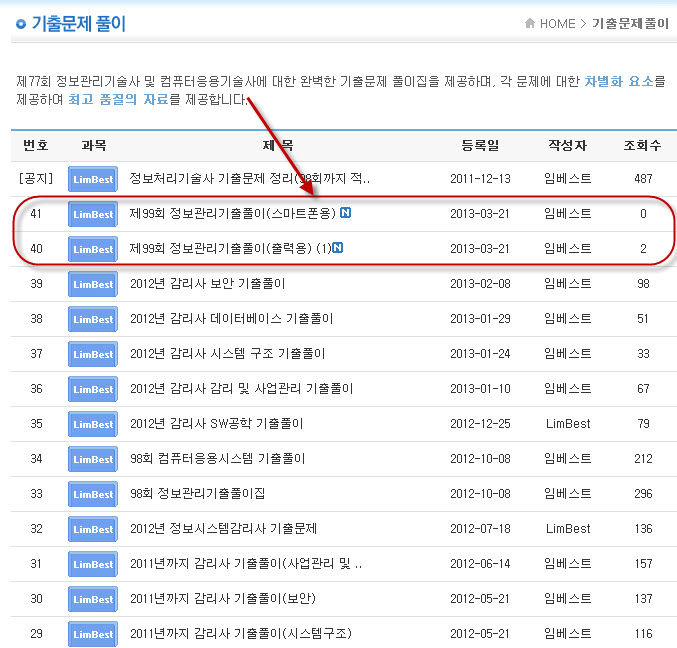Click LimBest badge in row 37
Viewport: 677px width, 648px height.
[x=93, y=354]
